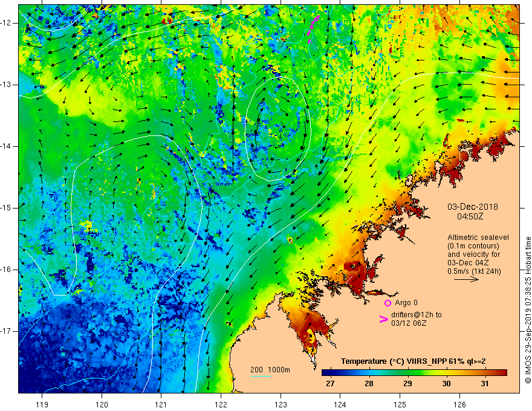
Task: Click the '0.5m/s (1kt 24h)' label
Action: click(x=475, y=271)
